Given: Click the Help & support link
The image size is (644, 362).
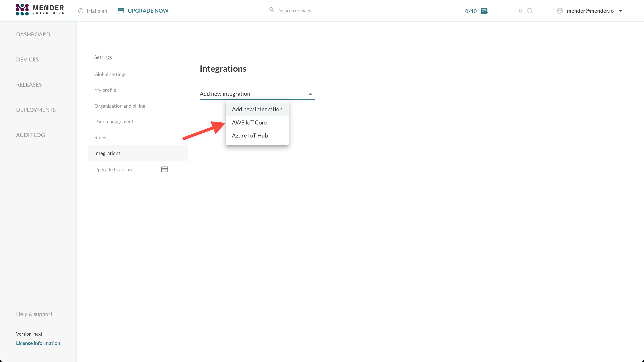Looking at the screenshot, I should pyautogui.click(x=34, y=314).
